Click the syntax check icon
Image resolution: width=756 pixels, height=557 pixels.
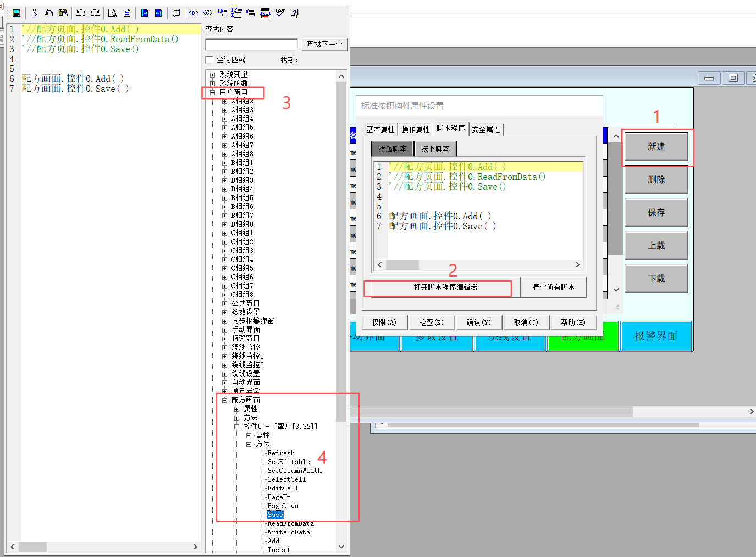pos(280,13)
